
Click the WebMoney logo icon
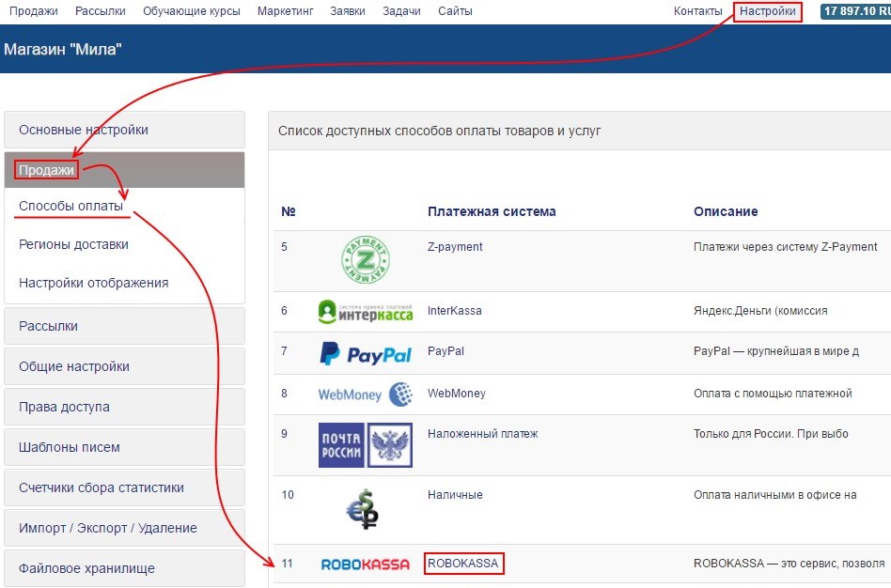365,395
